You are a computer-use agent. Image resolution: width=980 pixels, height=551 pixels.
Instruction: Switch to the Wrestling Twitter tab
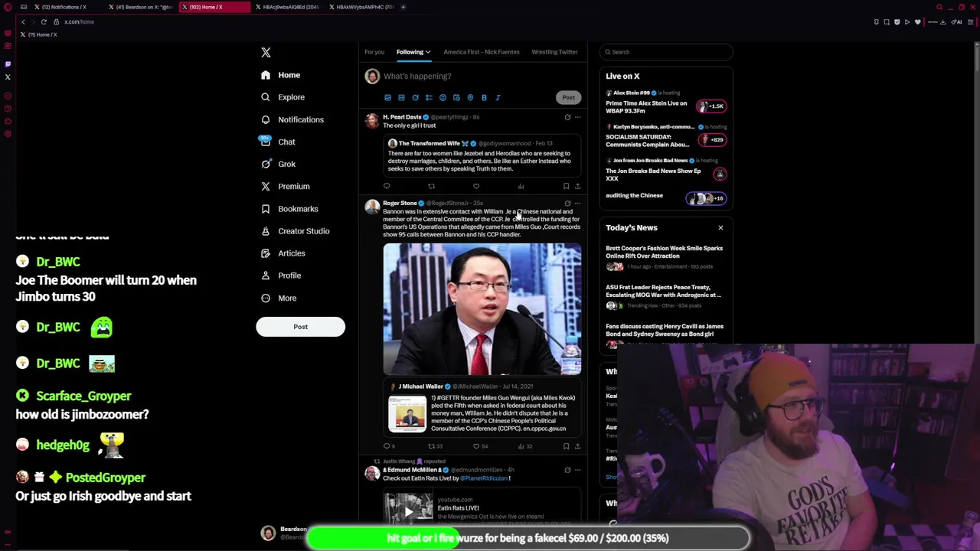[554, 52]
